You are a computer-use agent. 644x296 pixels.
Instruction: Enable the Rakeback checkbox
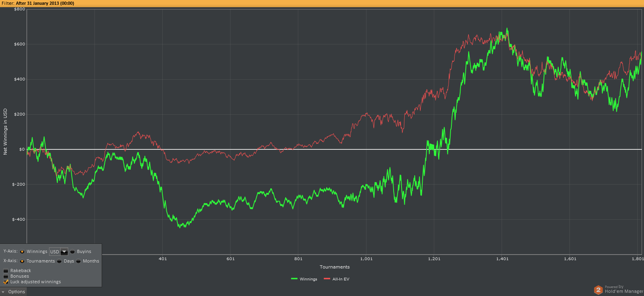pos(6,271)
